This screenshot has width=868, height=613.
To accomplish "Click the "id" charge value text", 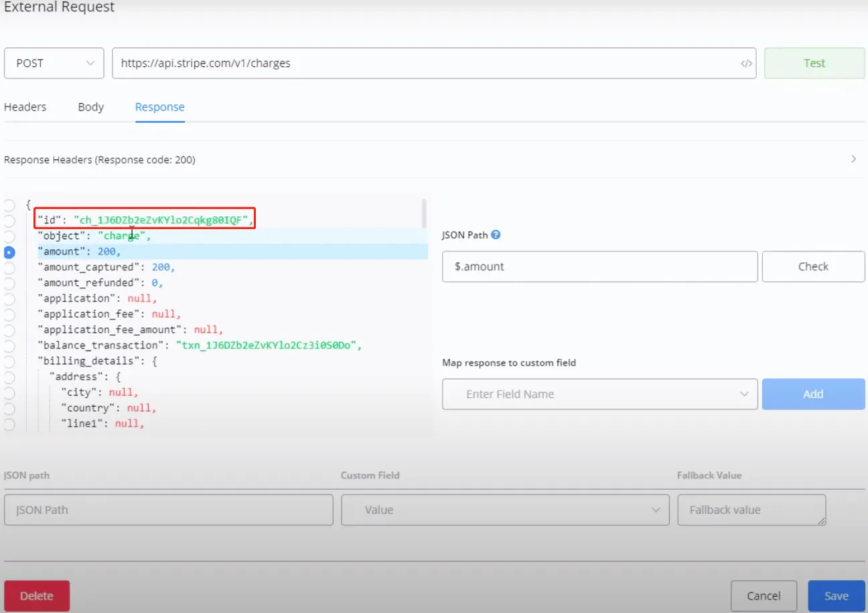I will pos(162,220).
